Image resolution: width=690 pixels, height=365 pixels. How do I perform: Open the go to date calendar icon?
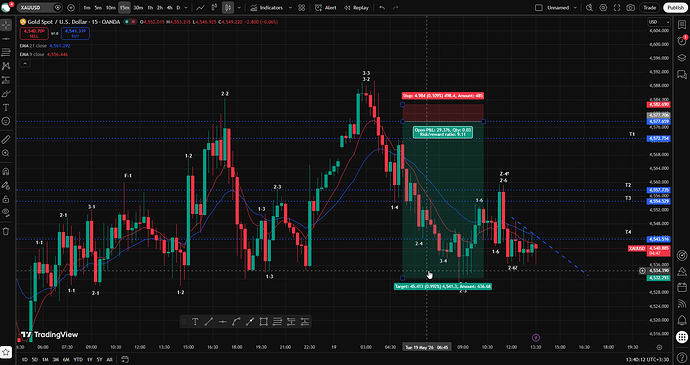click(x=125, y=360)
